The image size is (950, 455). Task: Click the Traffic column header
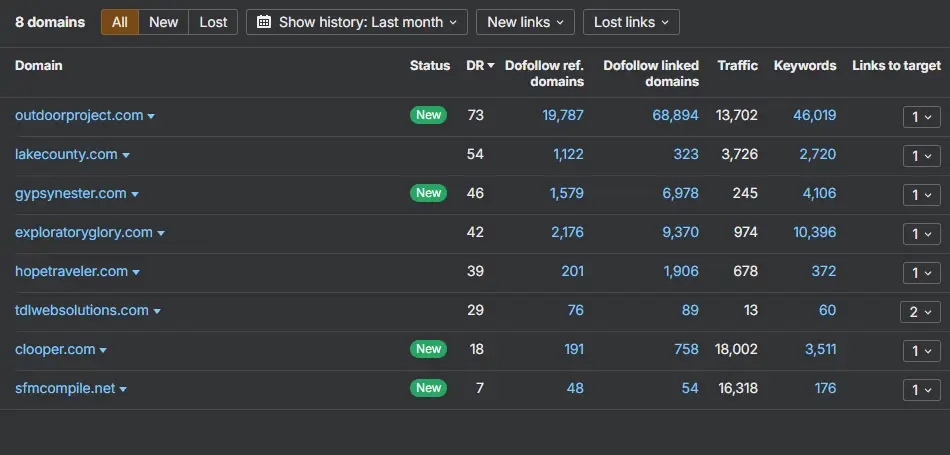pos(737,65)
